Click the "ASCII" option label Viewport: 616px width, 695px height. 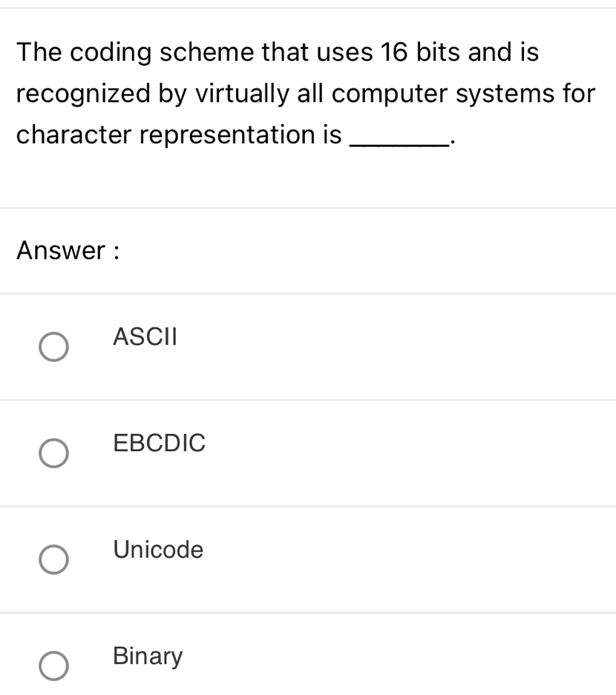point(145,337)
